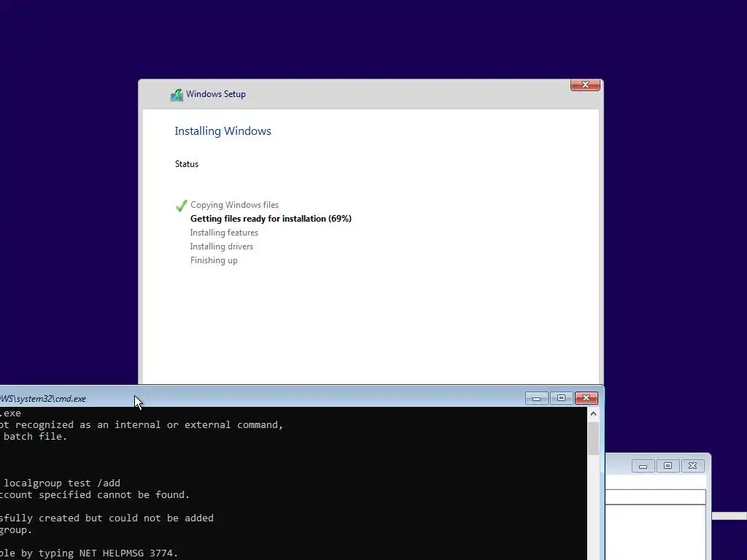Click the cmd.exe title bar text
This screenshot has height=560, width=747.
43,399
